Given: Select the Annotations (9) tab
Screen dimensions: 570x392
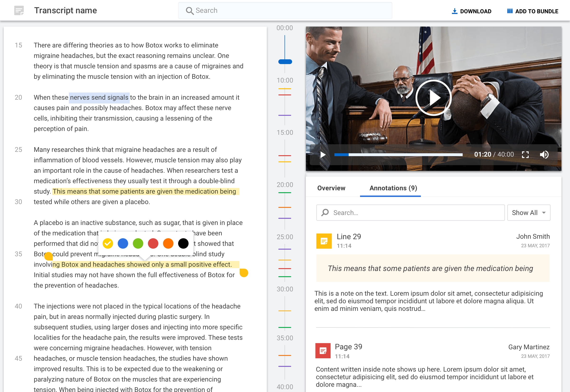Looking at the screenshot, I should (x=393, y=188).
